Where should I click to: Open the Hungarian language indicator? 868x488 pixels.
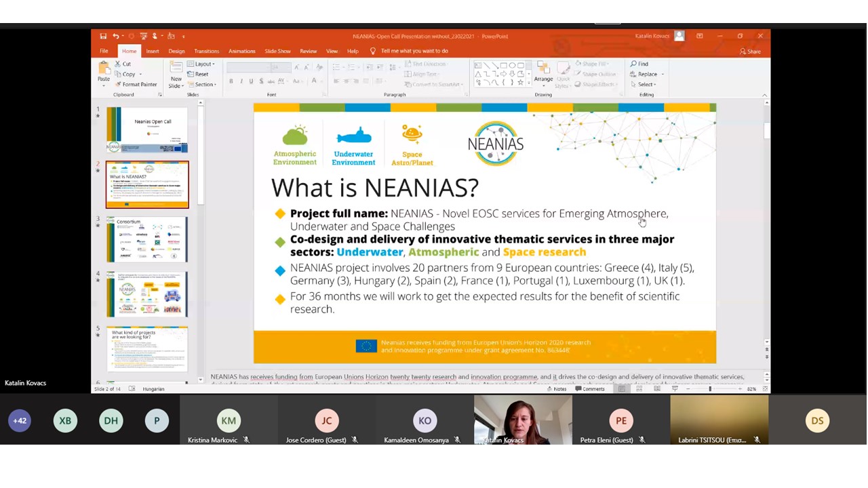153,389
